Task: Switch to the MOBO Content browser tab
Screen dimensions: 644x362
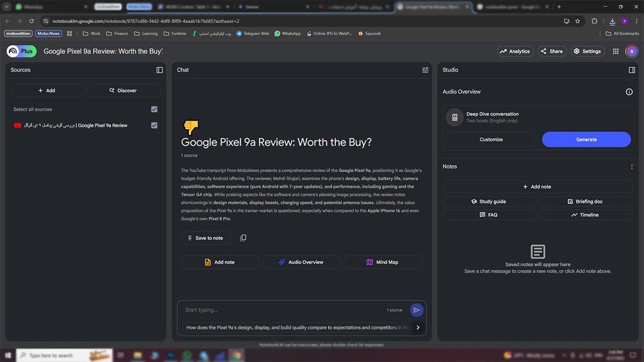Action: (x=192, y=7)
